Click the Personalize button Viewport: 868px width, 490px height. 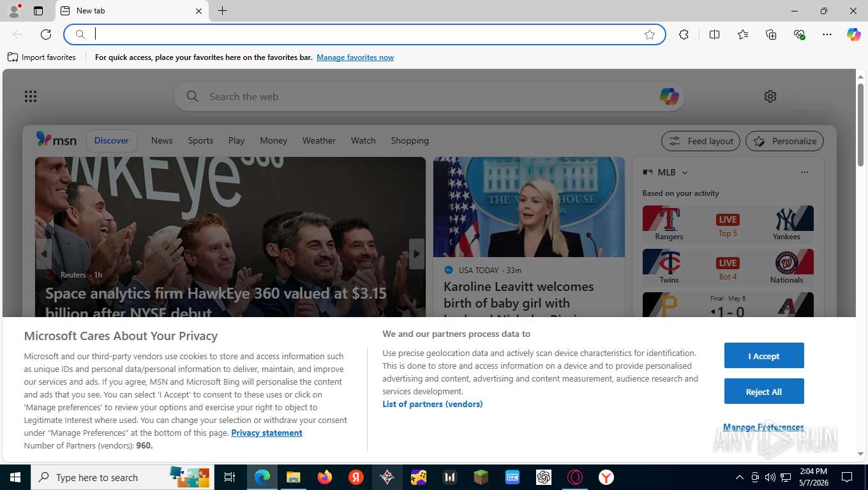tap(784, 141)
